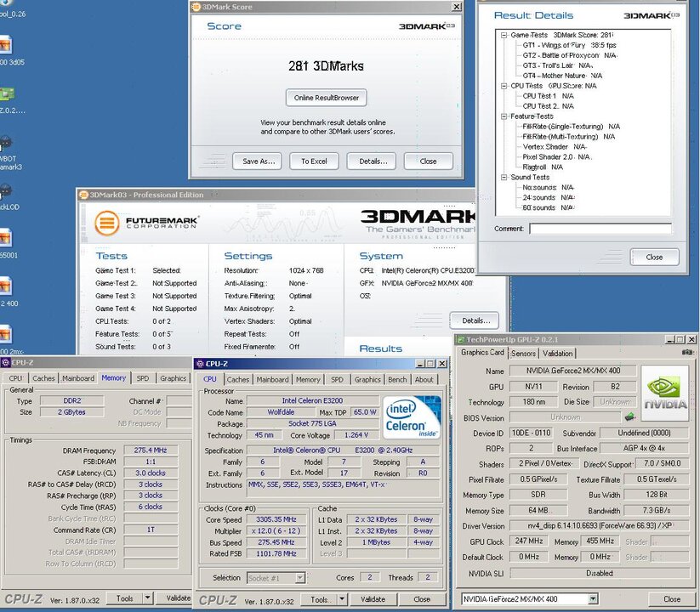Select the Ragtroll tree row
Image resolution: width=700 pixels, height=612 pixels.
point(543,167)
